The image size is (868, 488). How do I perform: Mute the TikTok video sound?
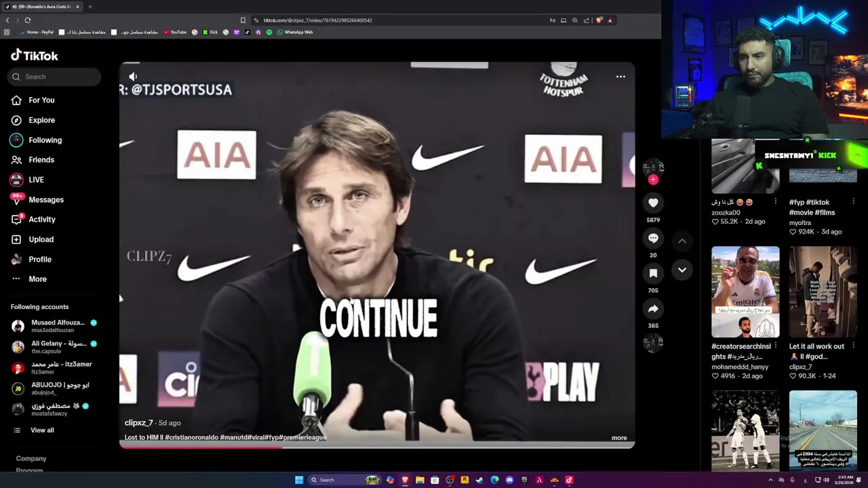133,77
